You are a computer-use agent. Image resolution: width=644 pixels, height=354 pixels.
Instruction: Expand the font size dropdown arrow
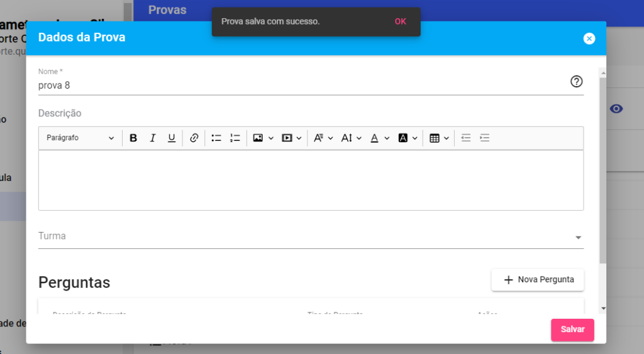[359, 138]
